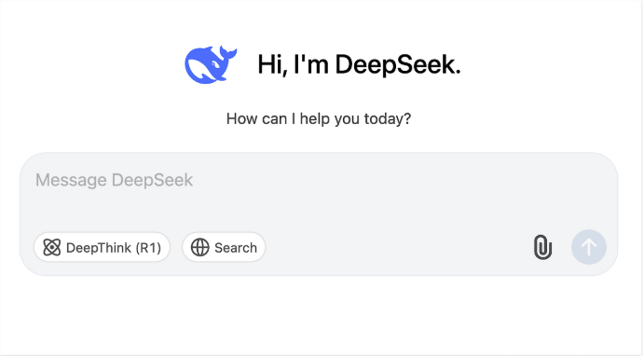Click the whale's tail in the logo
The width and height of the screenshot is (644, 356).
(x=228, y=54)
